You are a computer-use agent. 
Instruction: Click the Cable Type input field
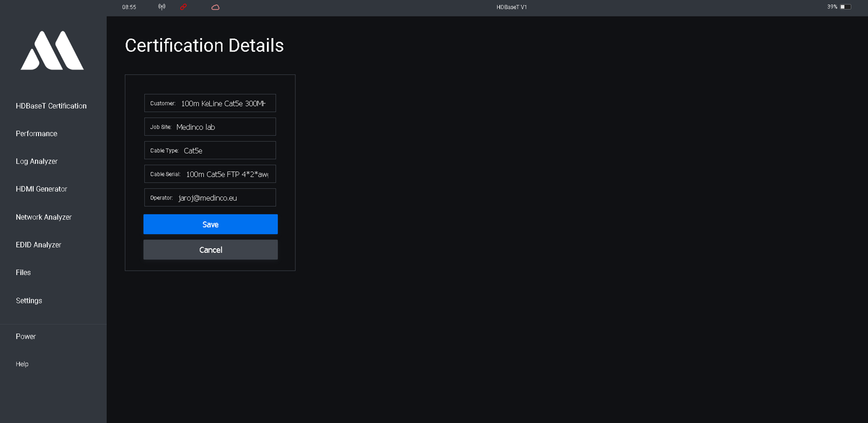[x=210, y=150]
